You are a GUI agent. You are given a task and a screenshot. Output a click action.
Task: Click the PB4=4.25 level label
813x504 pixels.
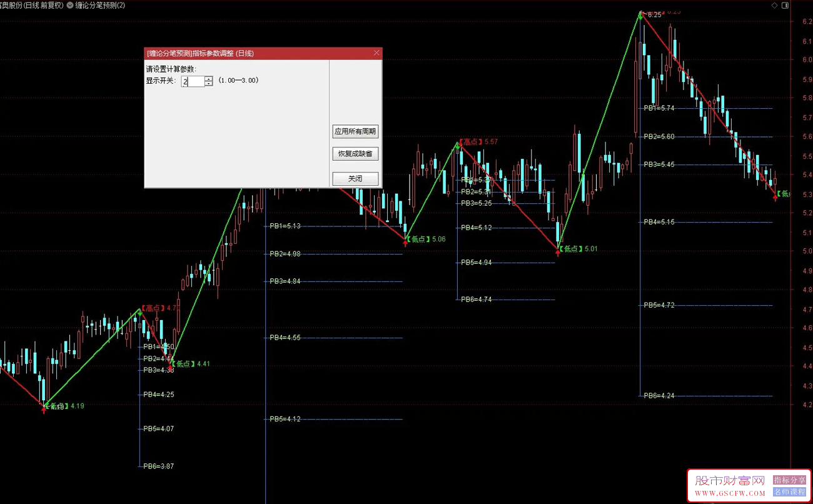(x=159, y=395)
